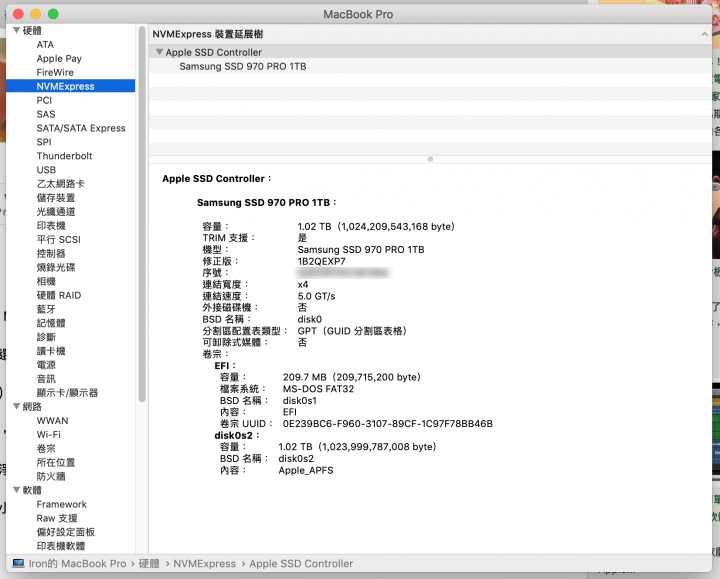Open 防火牆 in the sidebar
Viewport: 720px width, 579px height.
point(51,476)
